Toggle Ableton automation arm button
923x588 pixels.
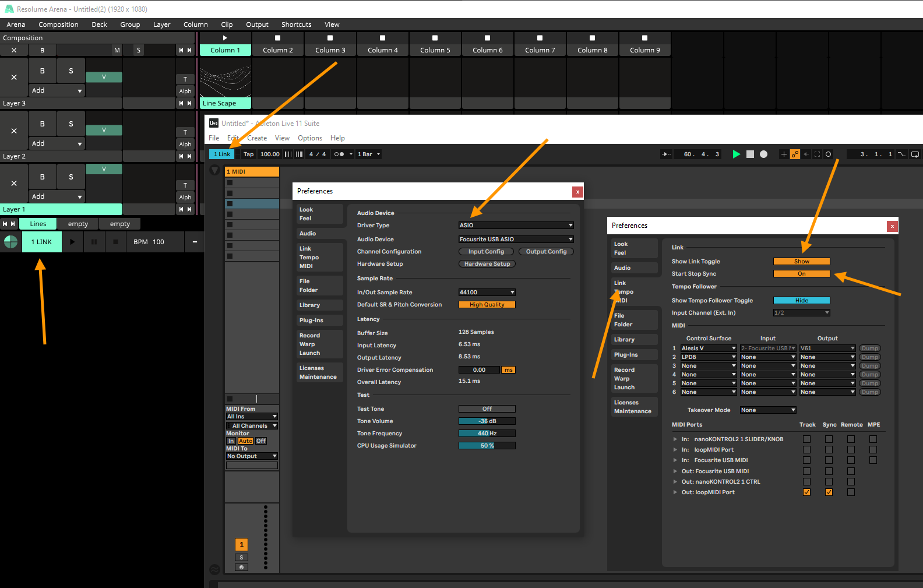tap(795, 154)
